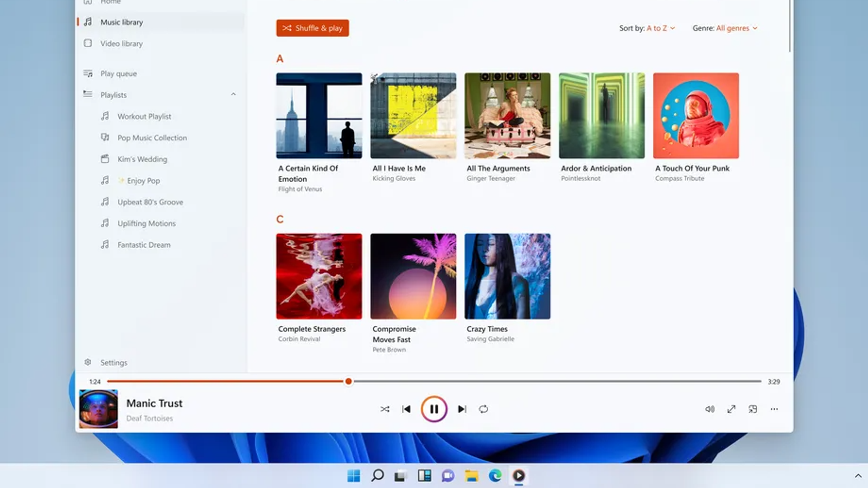This screenshot has height=488, width=868.
Task: Open All The Arguments album cover
Action: tap(507, 115)
